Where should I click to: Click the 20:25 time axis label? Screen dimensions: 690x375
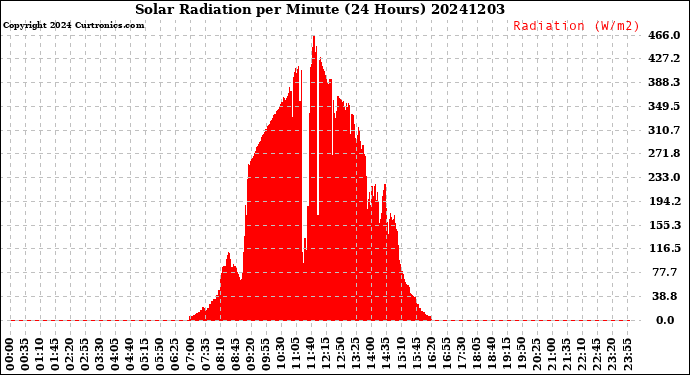click(x=536, y=354)
